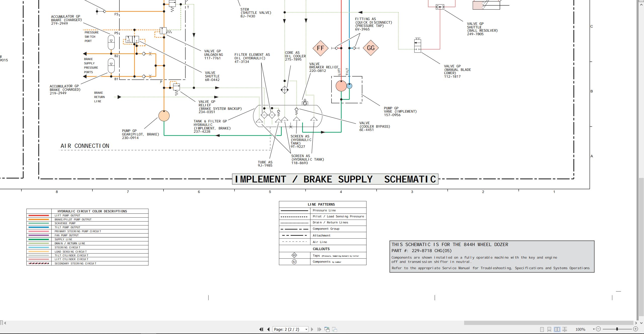Click the HYDRAULIC CIRCUIT COLOR DESCRIPTIONS header
Image resolution: width=644 pixels, height=334 pixels.
coord(92,211)
